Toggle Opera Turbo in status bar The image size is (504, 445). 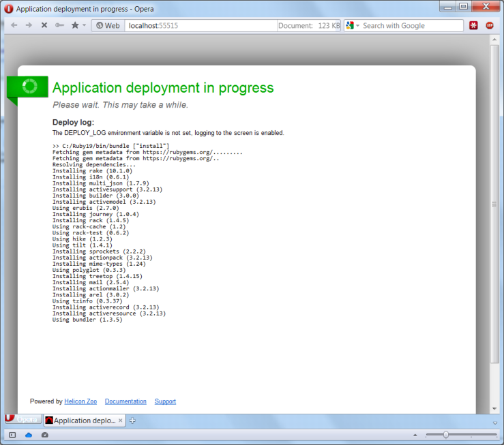tap(45, 435)
